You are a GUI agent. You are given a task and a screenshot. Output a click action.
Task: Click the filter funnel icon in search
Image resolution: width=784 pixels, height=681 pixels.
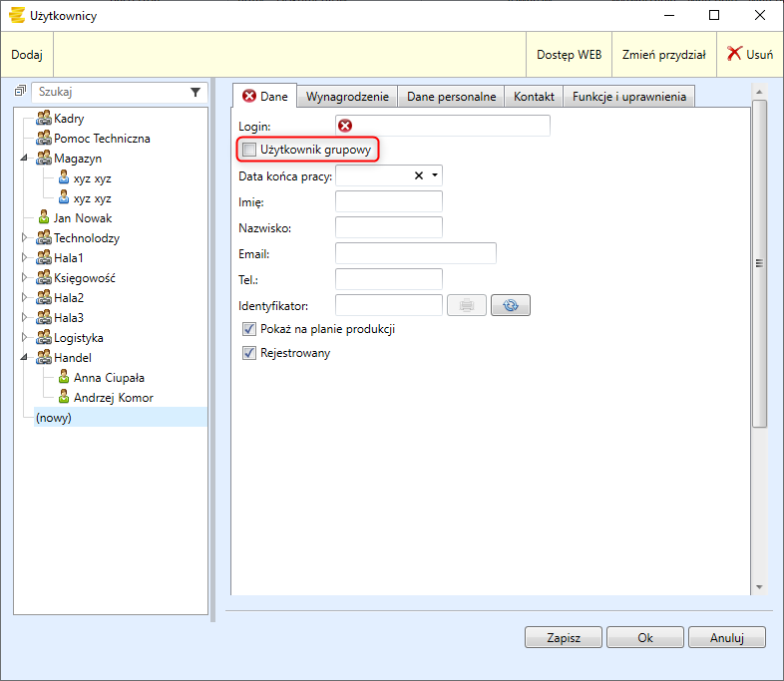[196, 92]
